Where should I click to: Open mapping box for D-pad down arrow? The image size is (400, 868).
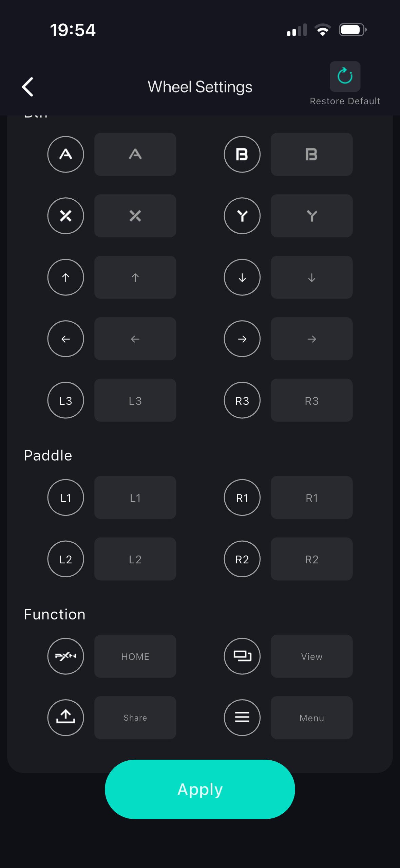coord(311,277)
